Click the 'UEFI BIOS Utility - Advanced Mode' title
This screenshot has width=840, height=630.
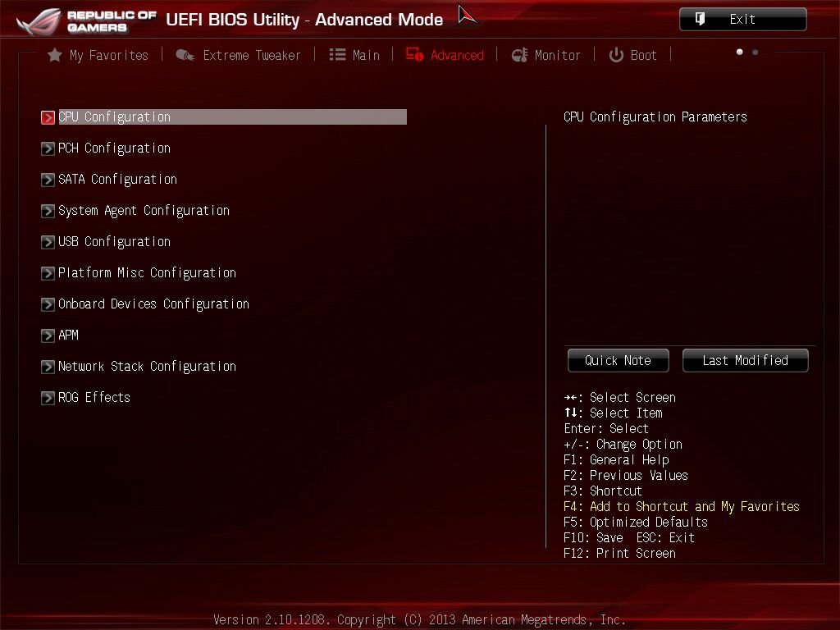click(x=304, y=20)
